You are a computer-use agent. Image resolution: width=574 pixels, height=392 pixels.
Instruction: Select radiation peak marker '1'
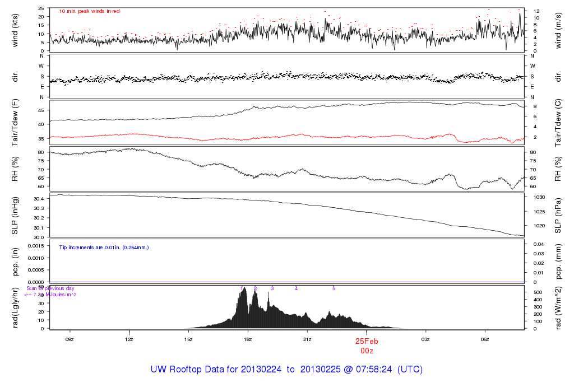242,288
